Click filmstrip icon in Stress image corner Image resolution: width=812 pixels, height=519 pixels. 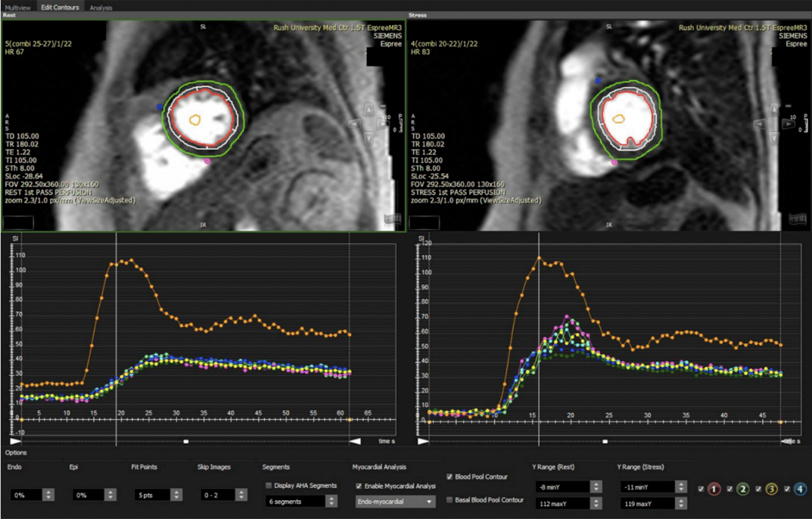[798, 219]
